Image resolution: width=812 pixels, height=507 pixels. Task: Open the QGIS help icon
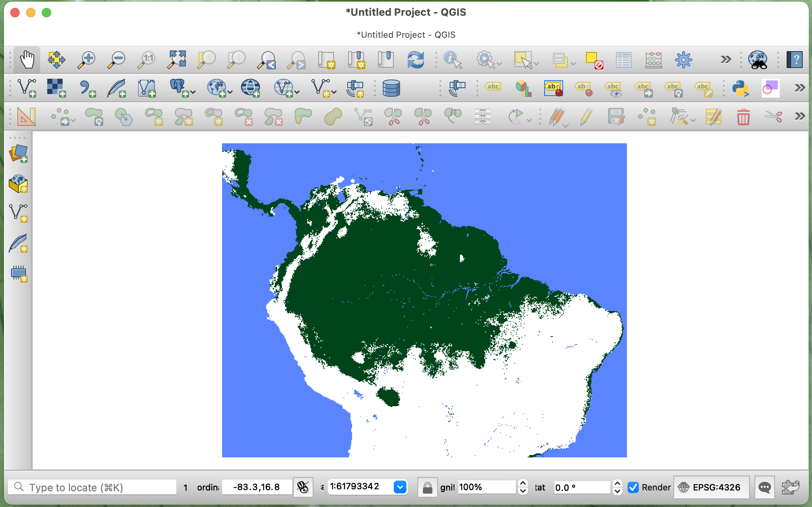tap(794, 60)
